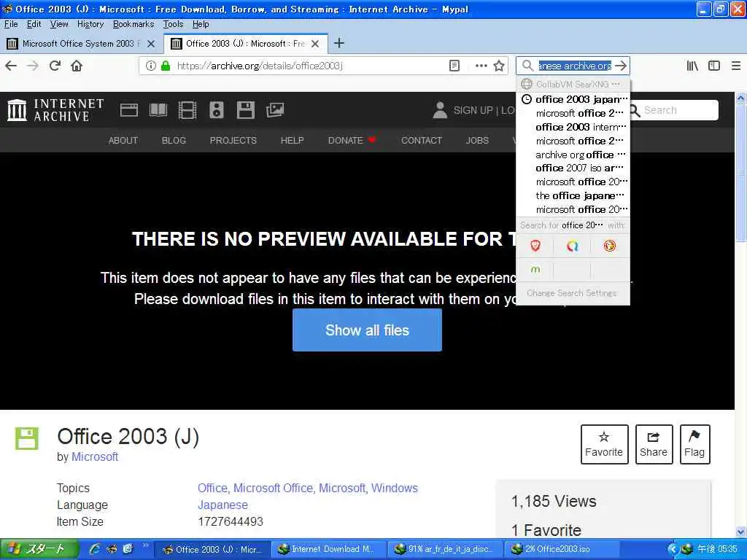Open the Windows topic link
The image size is (747, 560).
click(x=395, y=488)
